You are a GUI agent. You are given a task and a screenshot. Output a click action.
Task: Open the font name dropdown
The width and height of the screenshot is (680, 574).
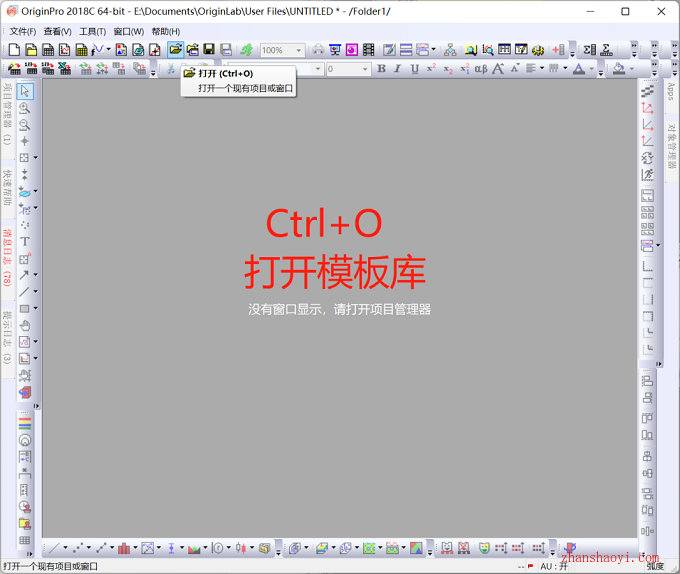click(x=318, y=69)
